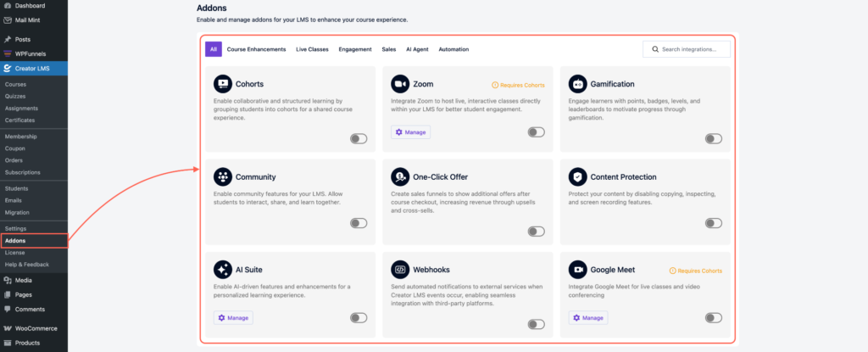868x352 pixels.
Task: Turn on the Gamification toggle
Action: [x=713, y=139]
